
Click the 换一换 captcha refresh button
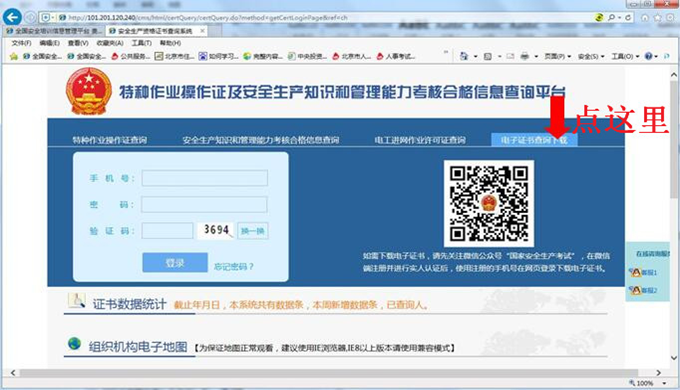(252, 231)
